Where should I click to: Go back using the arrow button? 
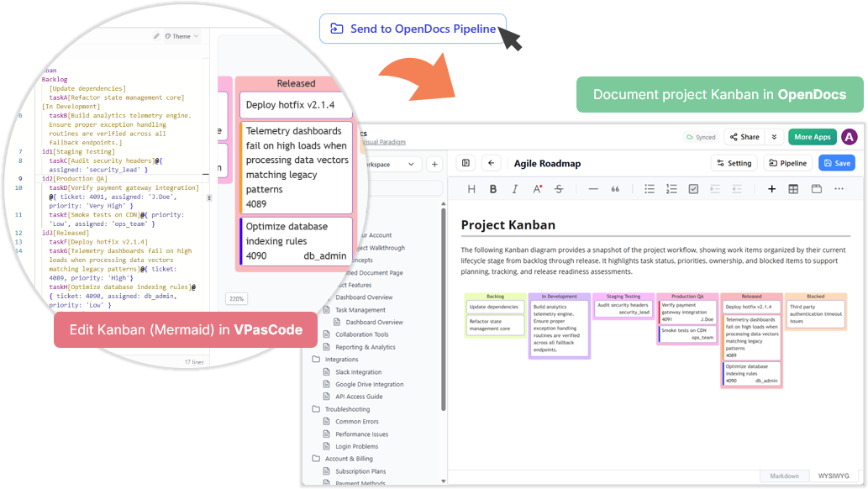point(491,163)
